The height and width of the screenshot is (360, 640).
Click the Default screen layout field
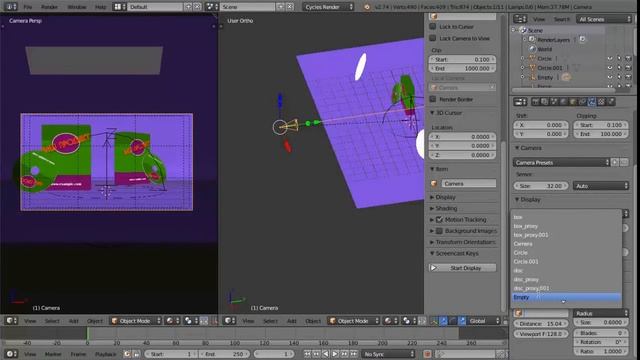[x=155, y=7]
